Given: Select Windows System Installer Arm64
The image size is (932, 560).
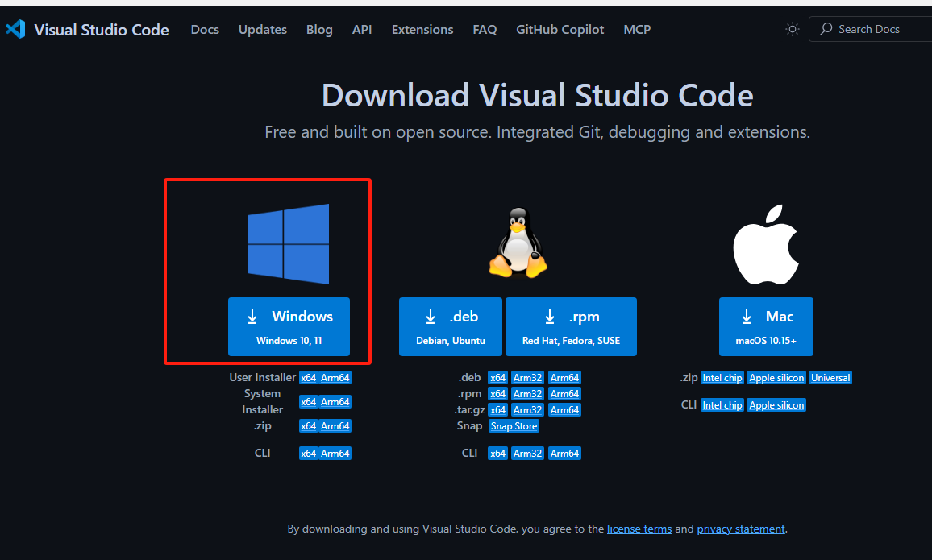Looking at the screenshot, I should (x=335, y=402).
